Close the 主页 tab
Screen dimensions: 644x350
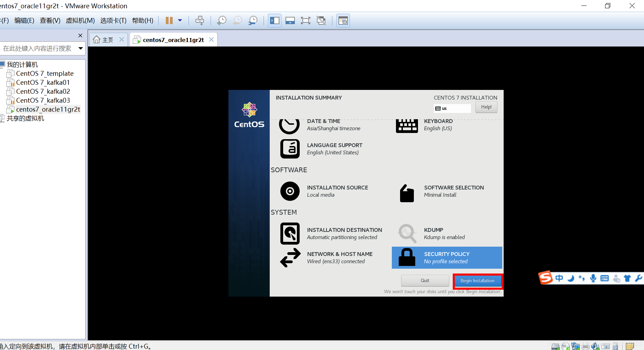click(121, 40)
